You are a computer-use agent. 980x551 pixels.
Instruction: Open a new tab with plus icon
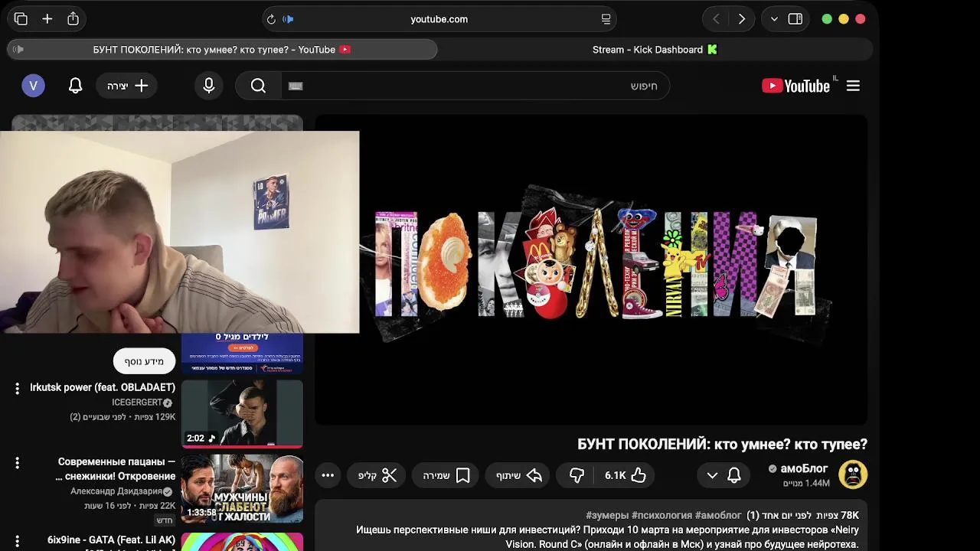coord(47,19)
